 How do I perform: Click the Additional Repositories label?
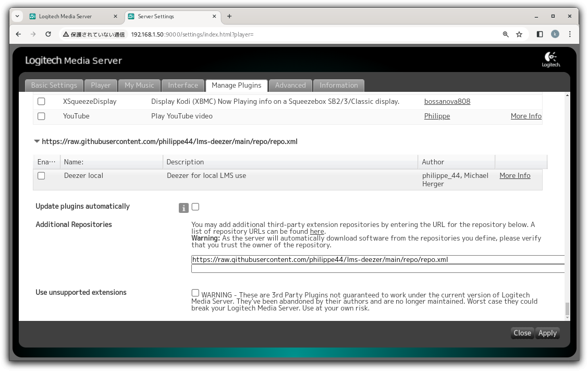coord(73,224)
